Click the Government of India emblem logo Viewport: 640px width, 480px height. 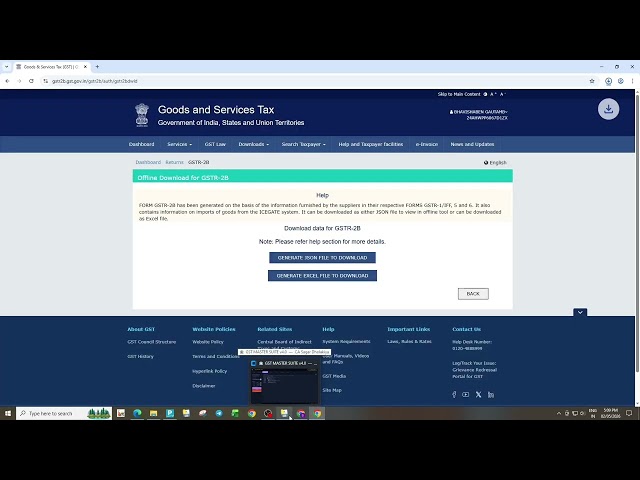pos(142,115)
